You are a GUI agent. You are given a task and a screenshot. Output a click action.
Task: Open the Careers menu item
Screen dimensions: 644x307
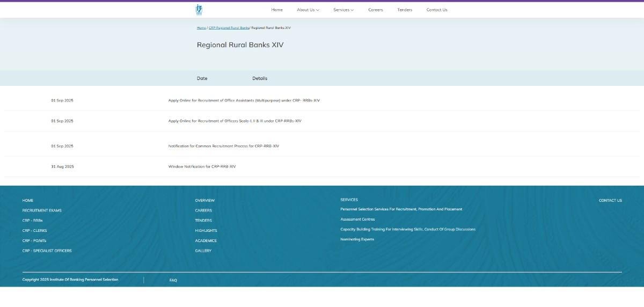pos(376,10)
